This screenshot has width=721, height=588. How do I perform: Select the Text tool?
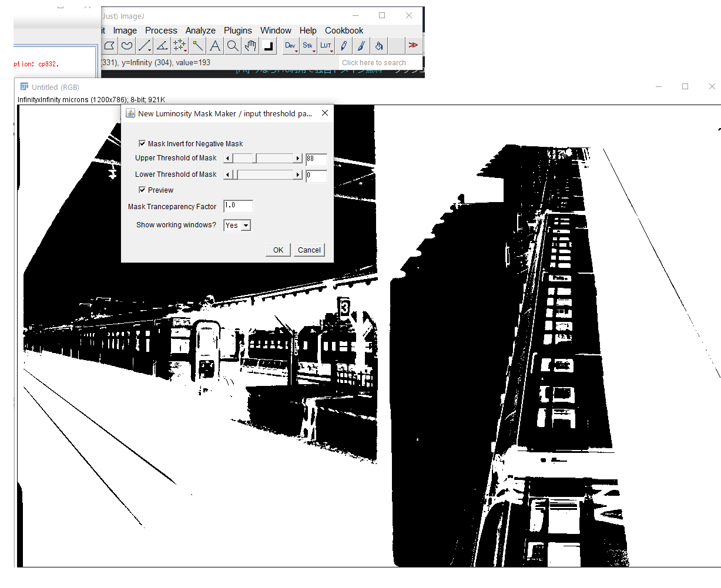tap(215, 46)
